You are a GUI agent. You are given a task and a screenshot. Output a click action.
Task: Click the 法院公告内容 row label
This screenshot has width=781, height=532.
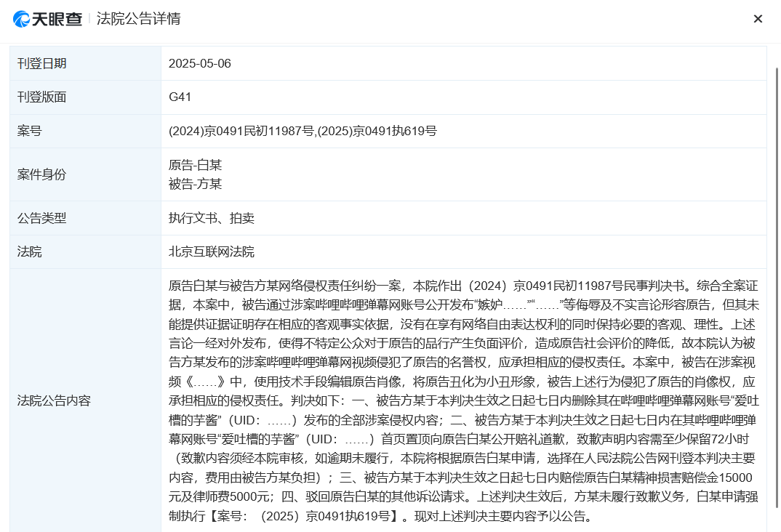click(x=54, y=400)
